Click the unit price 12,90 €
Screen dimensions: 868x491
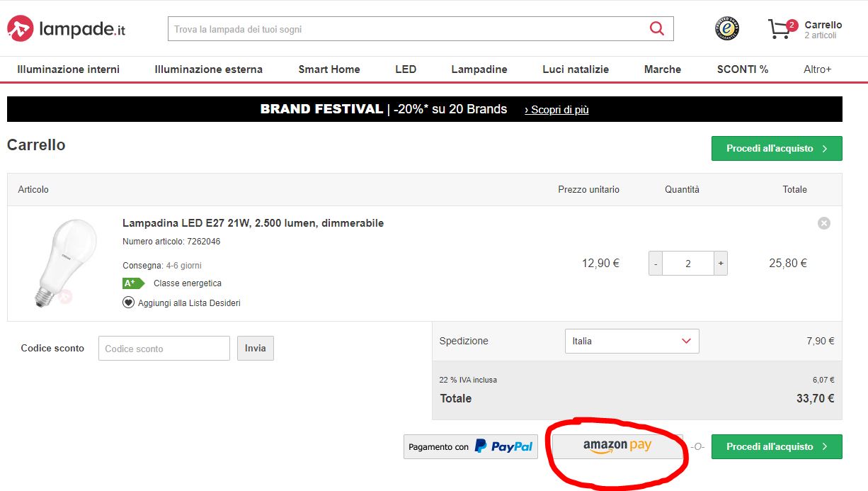click(x=600, y=263)
